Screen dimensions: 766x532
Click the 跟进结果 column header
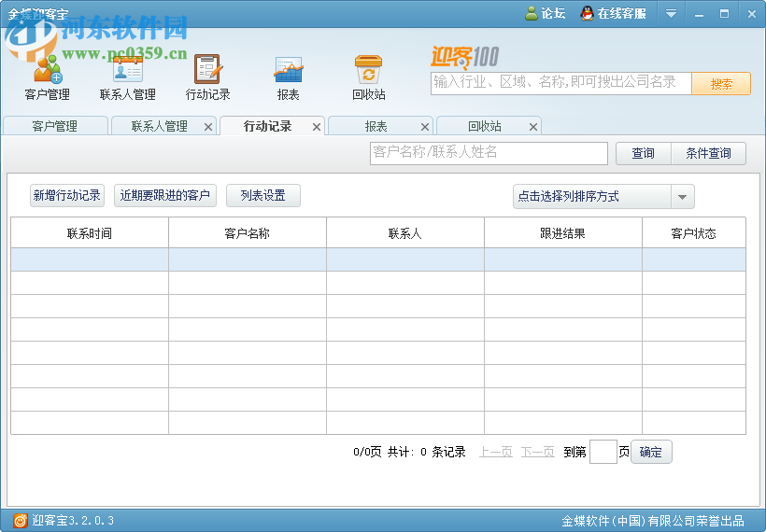tap(562, 233)
